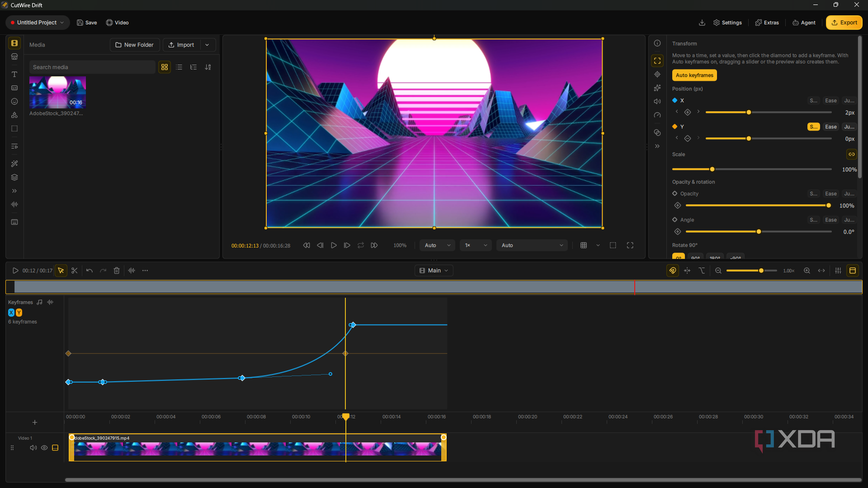Open the speed gauge properties tab
The height and width of the screenshot is (488, 868).
click(657, 115)
